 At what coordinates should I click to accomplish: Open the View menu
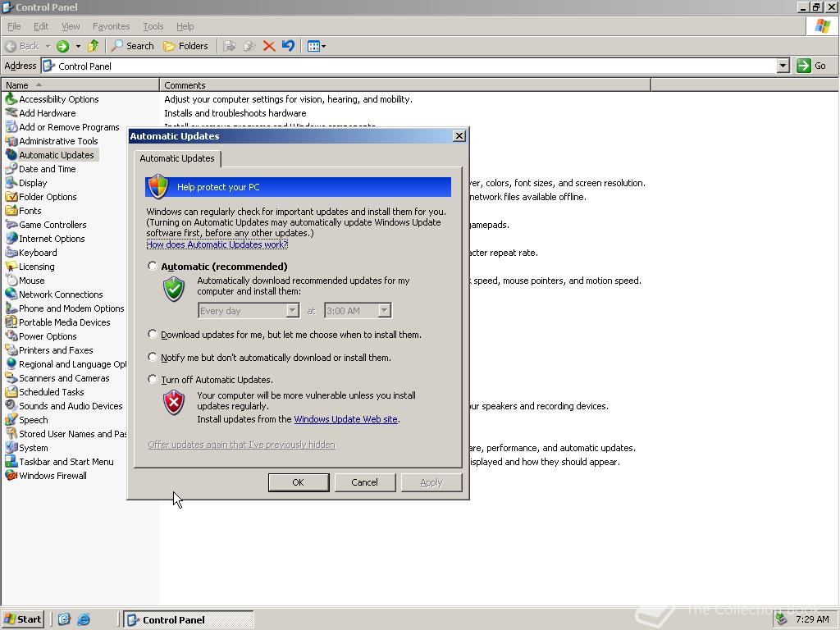click(x=71, y=26)
